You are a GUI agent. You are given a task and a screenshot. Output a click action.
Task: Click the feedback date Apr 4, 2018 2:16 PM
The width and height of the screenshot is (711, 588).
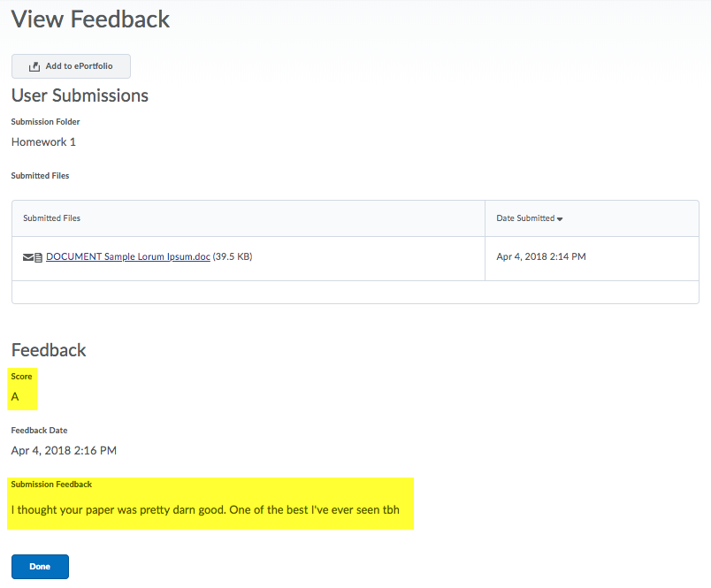coord(64,450)
